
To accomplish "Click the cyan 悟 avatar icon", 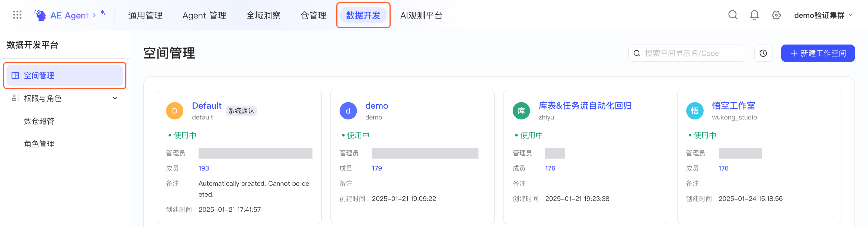I will point(695,111).
